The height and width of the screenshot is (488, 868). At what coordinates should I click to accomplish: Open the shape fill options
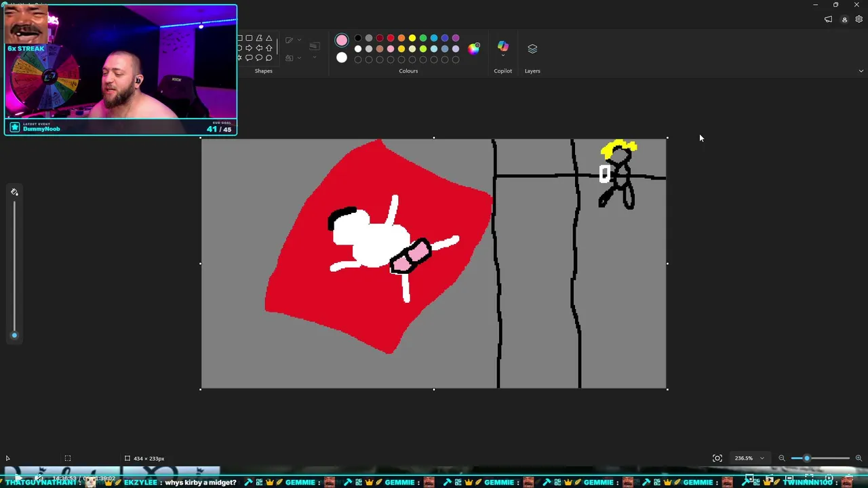(293, 58)
